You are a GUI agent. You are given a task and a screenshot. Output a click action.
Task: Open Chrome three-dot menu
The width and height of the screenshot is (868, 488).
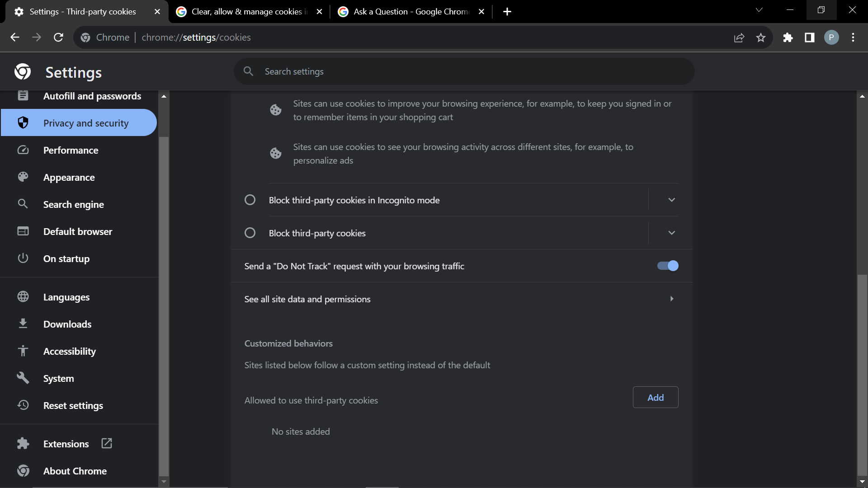pyautogui.click(x=853, y=38)
